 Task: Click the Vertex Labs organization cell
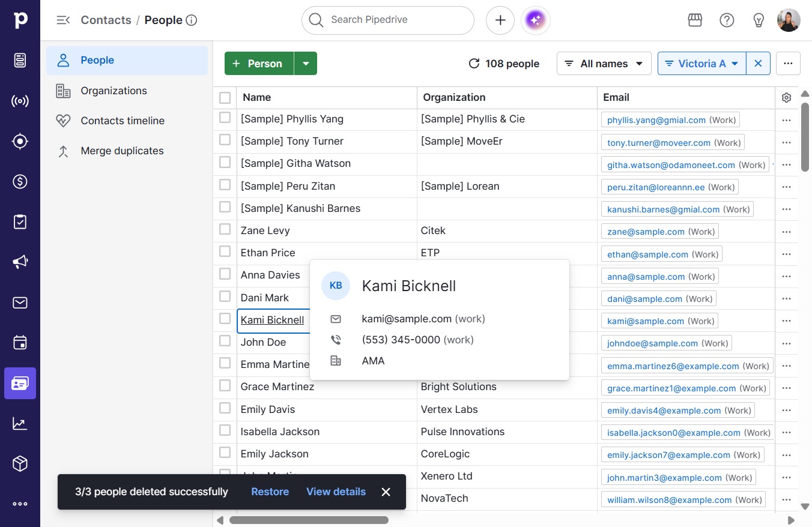click(507, 409)
